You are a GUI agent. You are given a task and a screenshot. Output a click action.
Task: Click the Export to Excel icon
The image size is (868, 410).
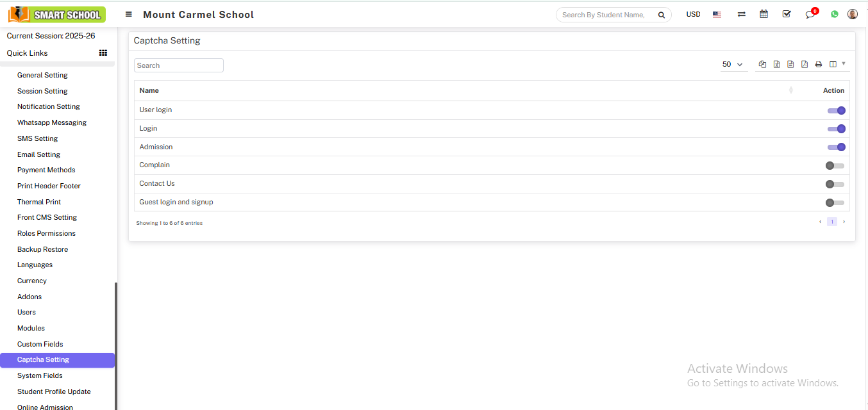[776, 64]
